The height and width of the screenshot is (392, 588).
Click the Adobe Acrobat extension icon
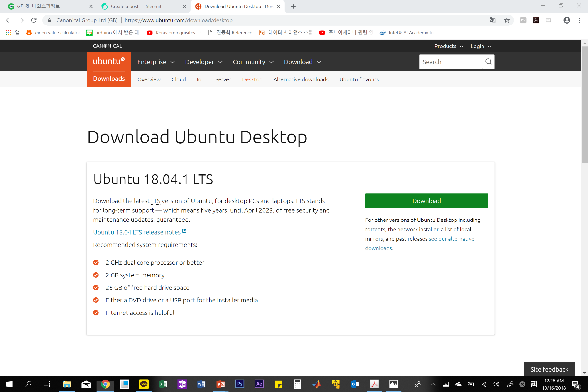[536, 20]
